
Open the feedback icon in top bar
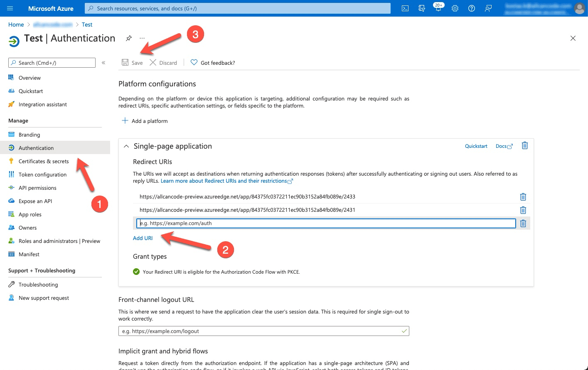pyautogui.click(x=488, y=8)
